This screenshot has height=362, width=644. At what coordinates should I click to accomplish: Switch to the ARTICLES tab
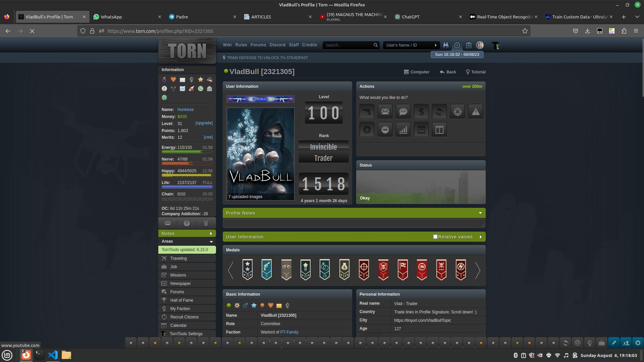click(278, 17)
